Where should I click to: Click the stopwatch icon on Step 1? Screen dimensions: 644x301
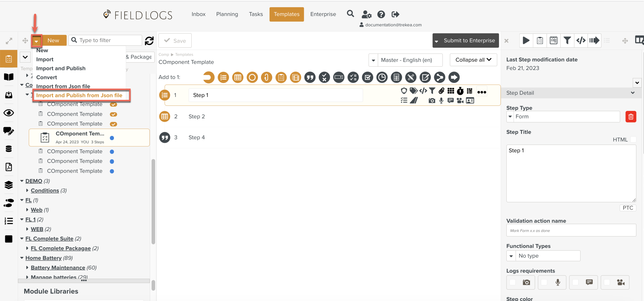(460, 91)
